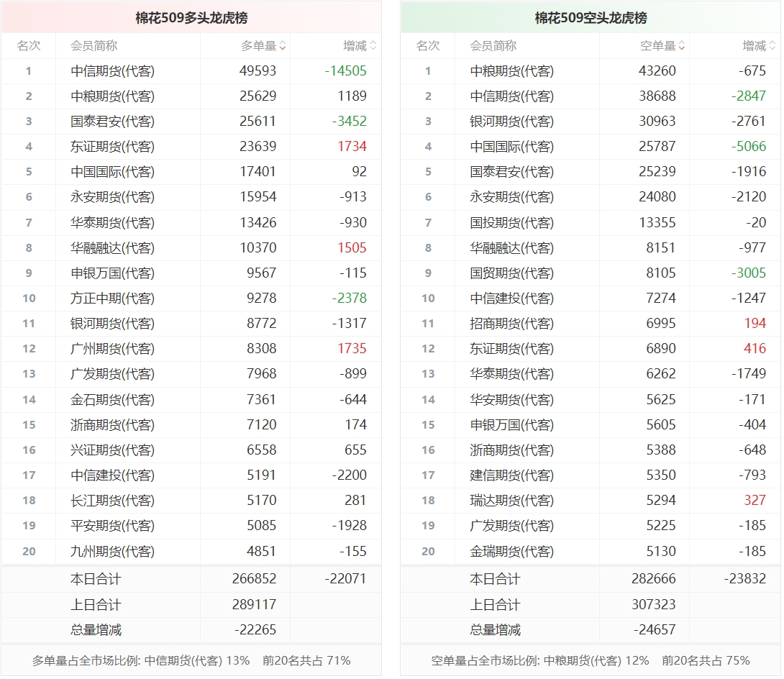Click the green change value -2847
The width and height of the screenshot is (784, 679).
click(x=749, y=96)
